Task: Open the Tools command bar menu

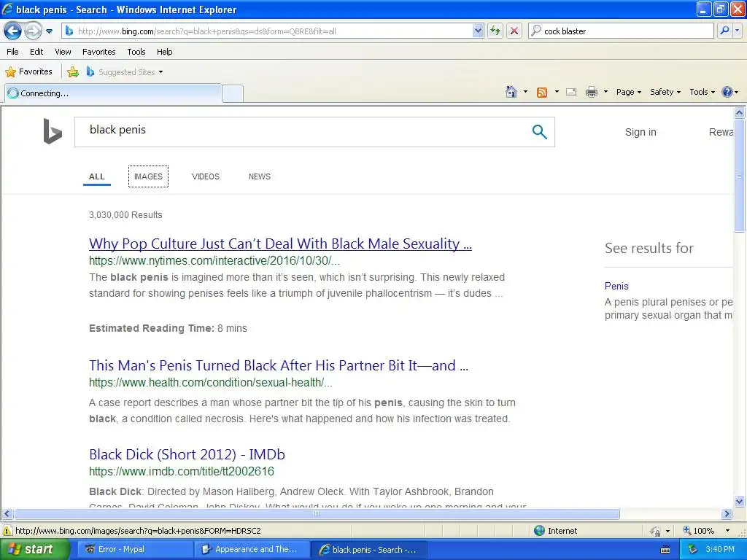Action: pos(703,92)
